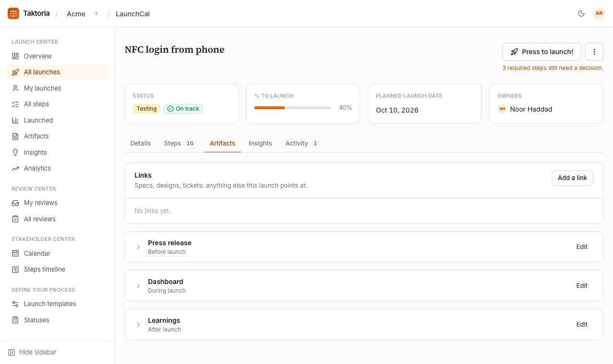Click the Add a link button
The width and height of the screenshot is (613, 364).
tap(572, 178)
